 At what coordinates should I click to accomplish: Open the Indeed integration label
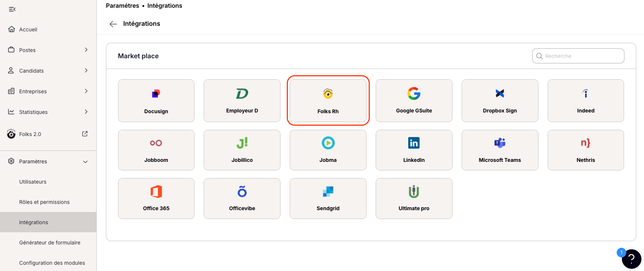pyautogui.click(x=586, y=111)
